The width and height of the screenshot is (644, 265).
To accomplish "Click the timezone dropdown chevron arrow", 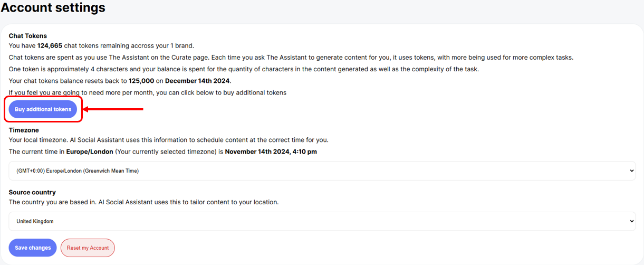I will pyautogui.click(x=632, y=171).
